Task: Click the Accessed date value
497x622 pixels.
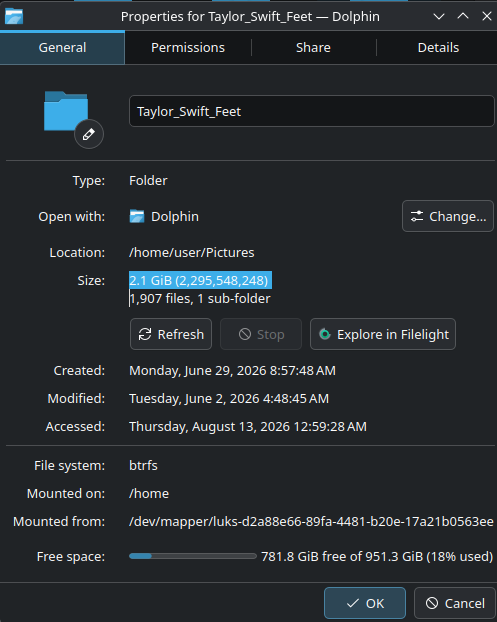Action: 248,426
